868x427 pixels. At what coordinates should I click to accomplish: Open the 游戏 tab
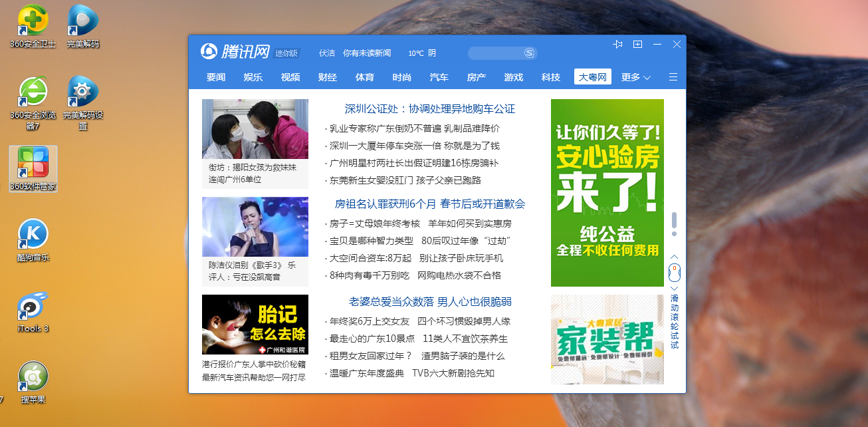click(514, 77)
